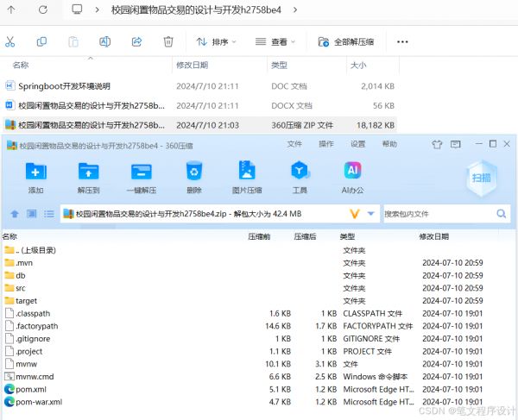518x420 pixels.
Task: Sort archive by 压缩后 column
Action: click(305, 236)
